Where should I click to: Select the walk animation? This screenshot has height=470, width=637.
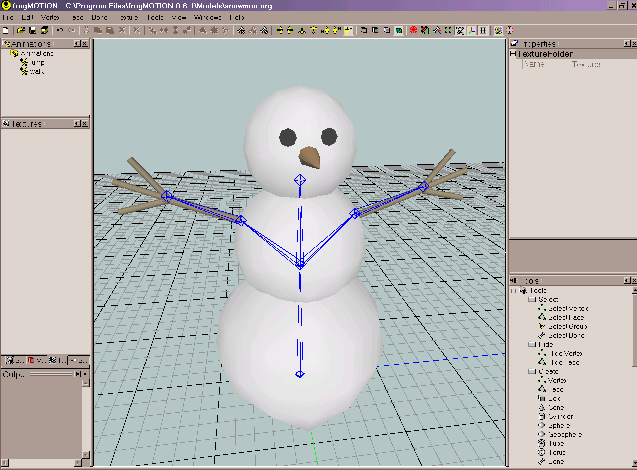coord(36,73)
